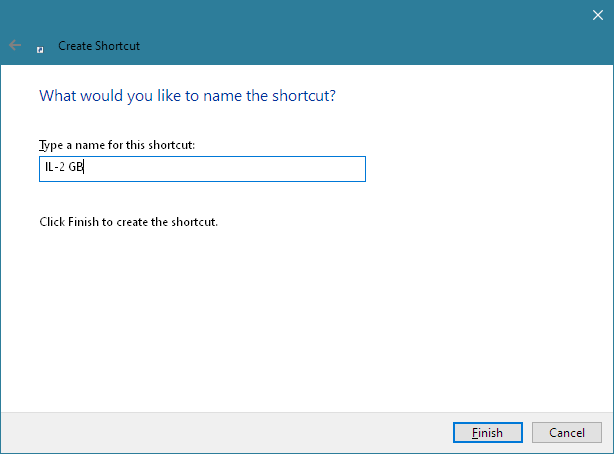Click the 'Type a name for this shortcut' label
The width and height of the screenshot is (614, 454).
116,145
